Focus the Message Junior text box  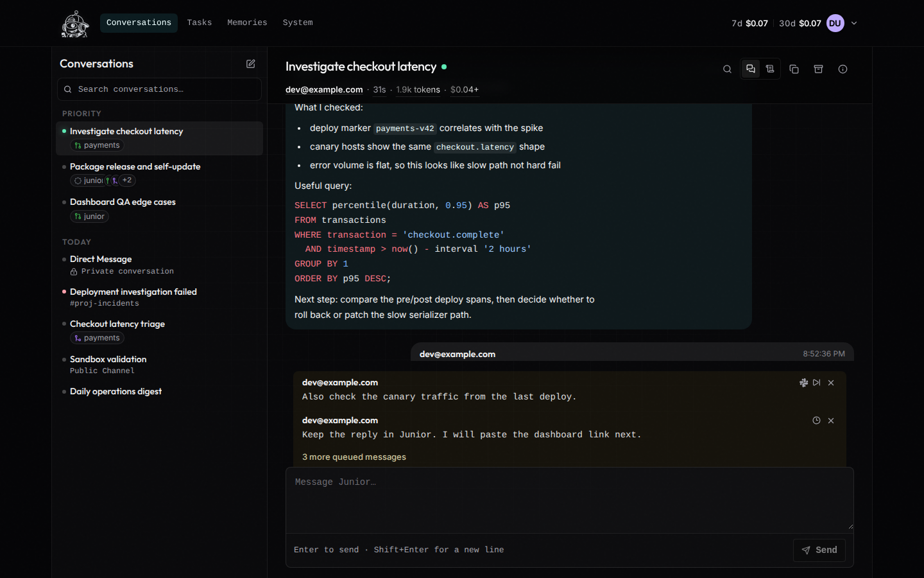click(570, 499)
